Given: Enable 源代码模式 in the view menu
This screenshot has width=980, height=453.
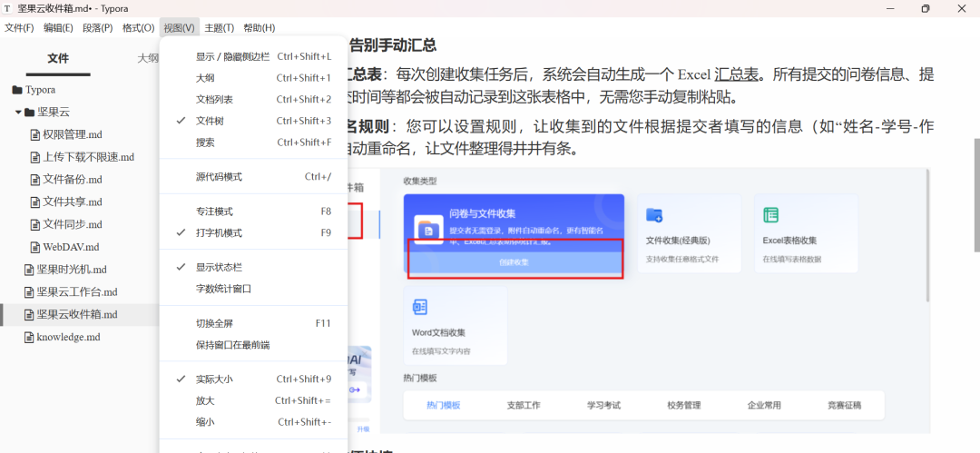Looking at the screenshot, I should point(254,177).
